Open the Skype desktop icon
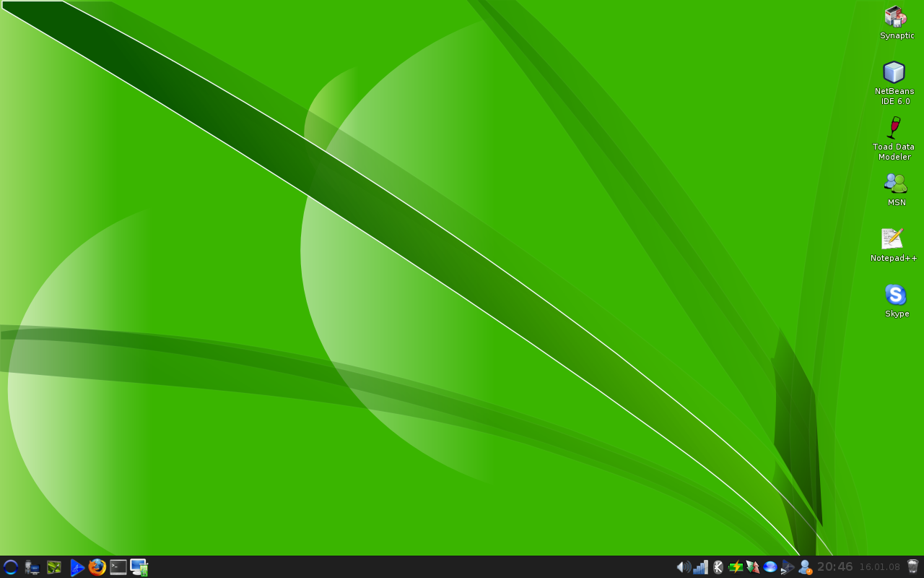 pos(897,301)
